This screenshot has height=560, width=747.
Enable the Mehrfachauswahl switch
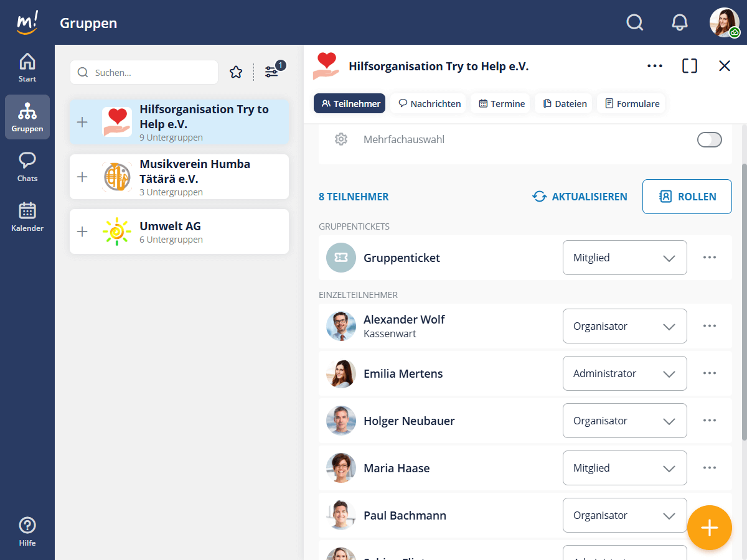click(709, 139)
